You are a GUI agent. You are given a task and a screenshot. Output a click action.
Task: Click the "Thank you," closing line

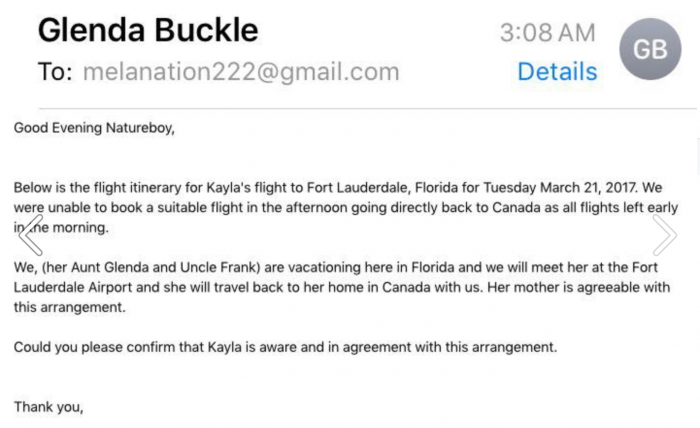pos(49,407)
